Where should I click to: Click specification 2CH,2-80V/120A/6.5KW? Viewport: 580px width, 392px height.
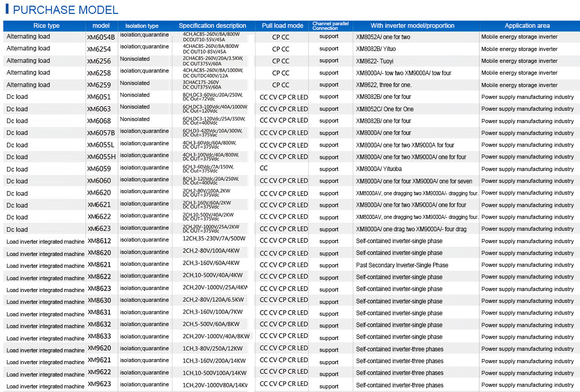coord(213,300)
